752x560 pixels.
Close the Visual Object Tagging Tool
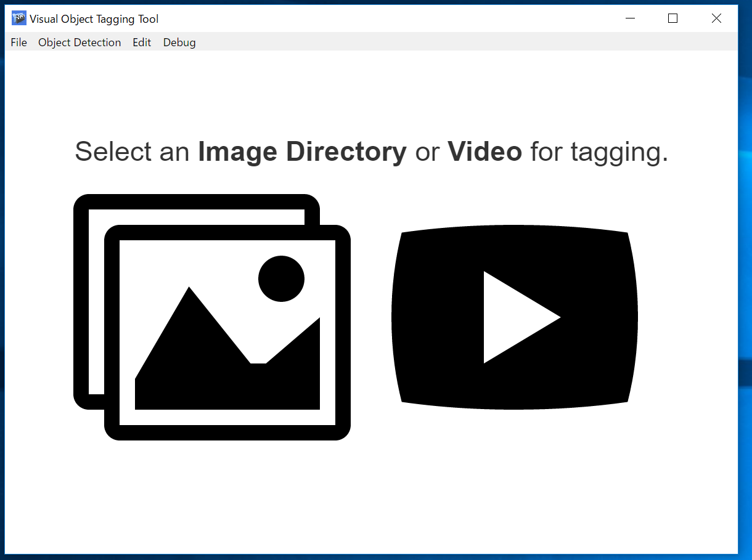[716, 18]
